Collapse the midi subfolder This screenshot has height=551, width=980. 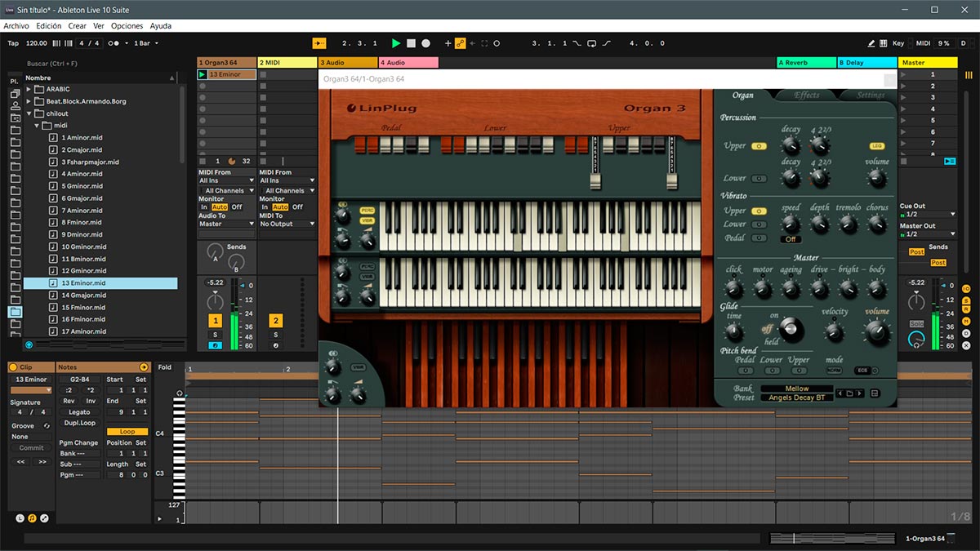pyautogui.click(x=37, y=126)
